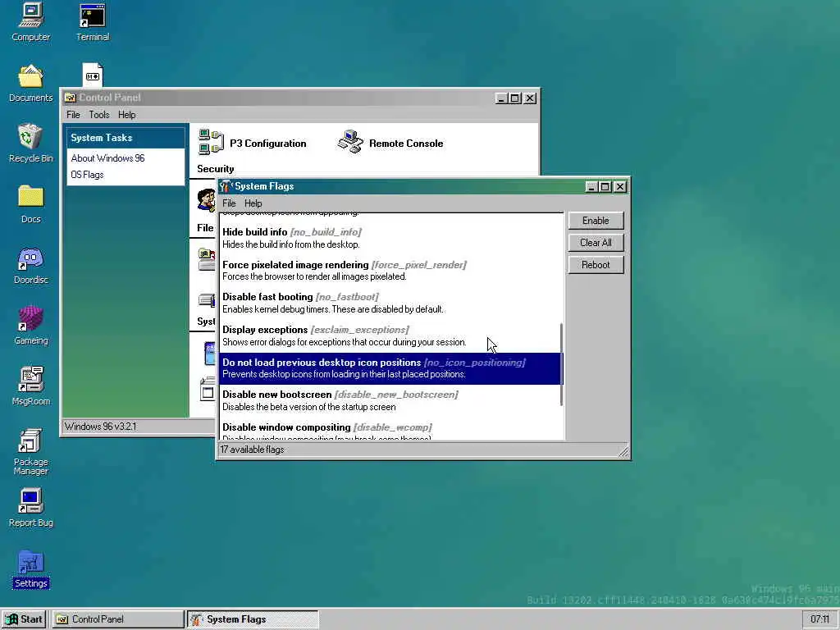Maximize the System Flags window
Viewport: 840px width, 630px height.
coord(605,186)
